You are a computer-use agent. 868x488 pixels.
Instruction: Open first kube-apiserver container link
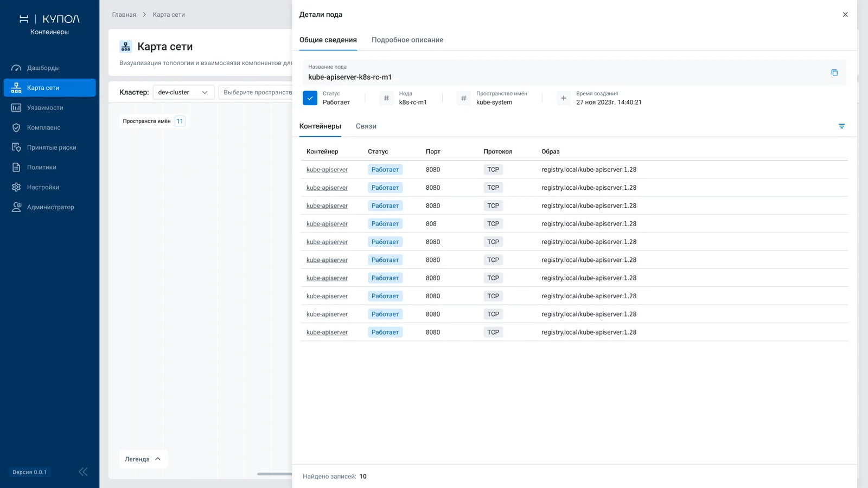[x=327, y=170]
